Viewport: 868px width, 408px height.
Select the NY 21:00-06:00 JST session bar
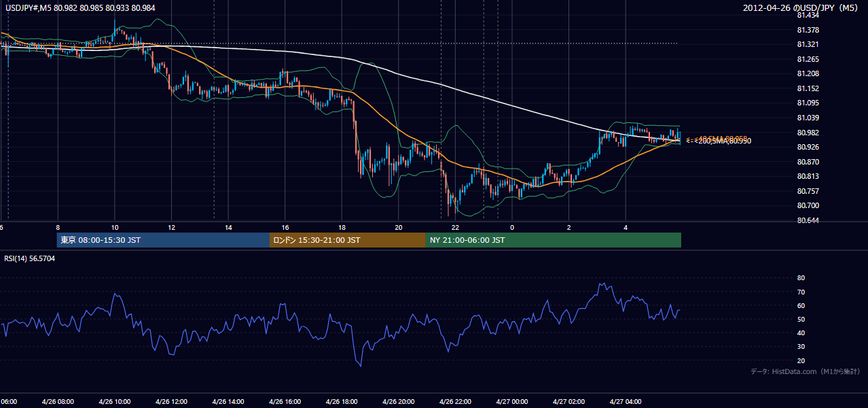[554, 240]
